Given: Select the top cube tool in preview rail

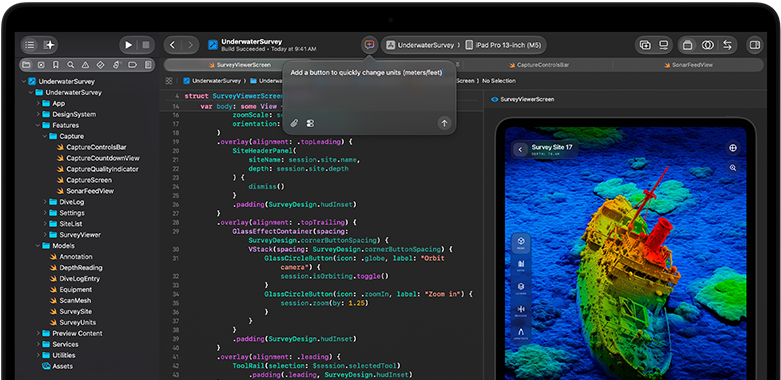Looking at the screenshot, I should point(521,243).
